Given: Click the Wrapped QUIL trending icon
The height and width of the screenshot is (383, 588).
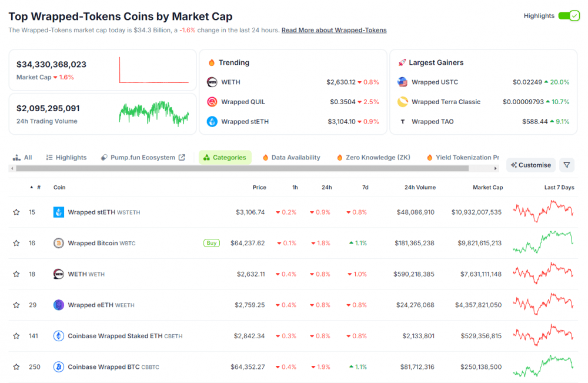Looking at the screenshot, I should [212, 102].
